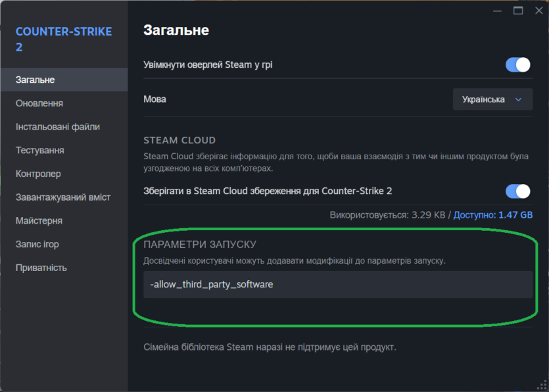Click the launch options input field

[338, 284]
